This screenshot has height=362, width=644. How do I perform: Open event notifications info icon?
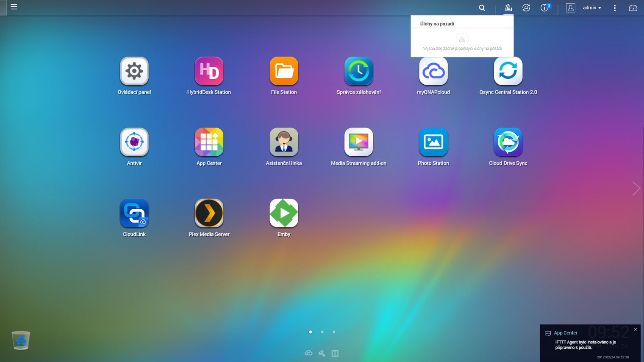pyautogui.click(x=545, y=8)
